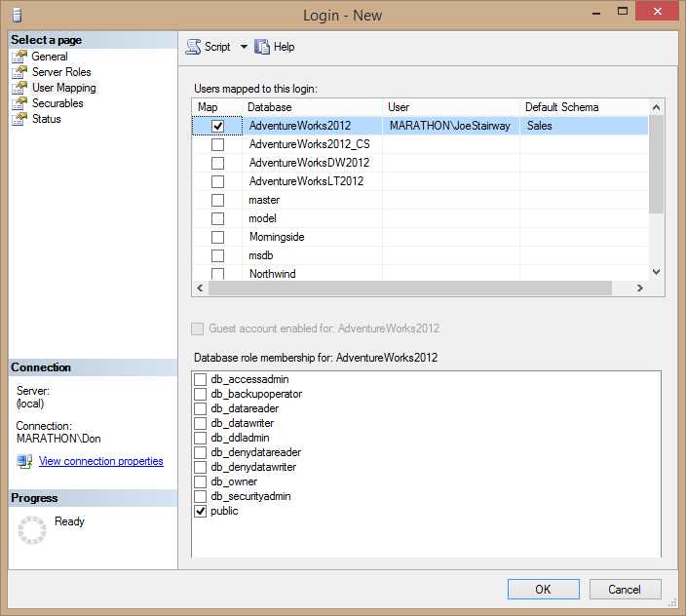686x616 pixels.
Task: Select the General page icon
Action: (x=19, y=57)
